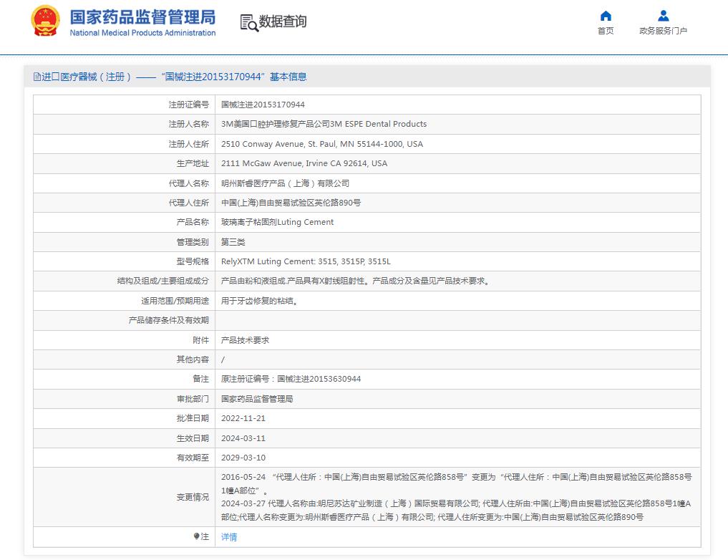Select production address 2111 McGaw Avenue, Irvine
The height and width of the screenshot is (560, 728).
[304, 163]
